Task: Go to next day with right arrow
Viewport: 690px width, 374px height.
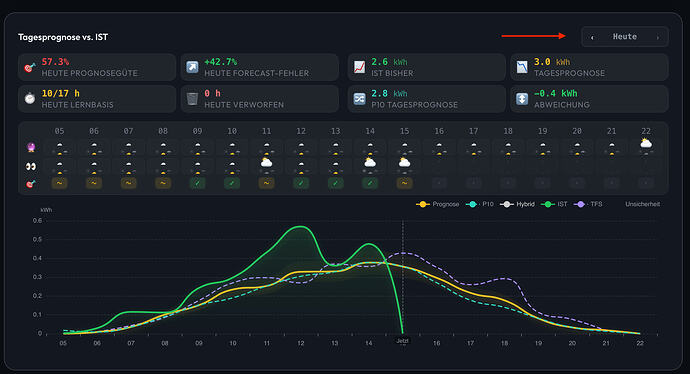Action: click(658, 37)
